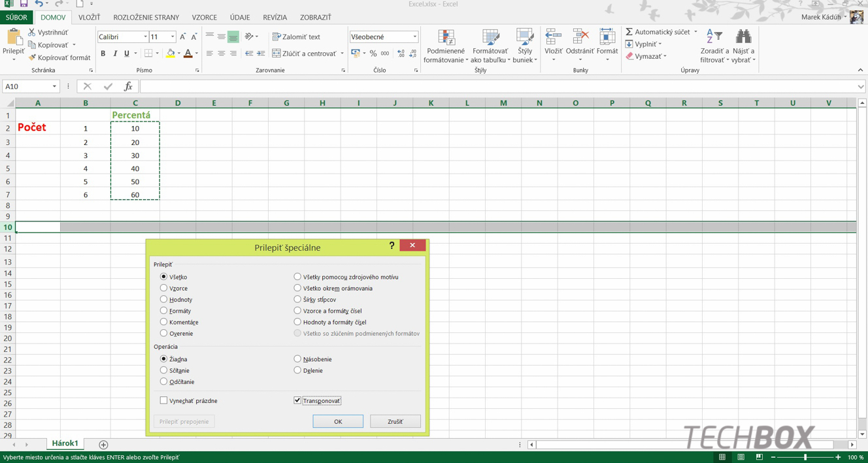Open Formátovať ako tabuľku
Image resolution: width=868 pixels, height=463 pixels.
(490, 46)
